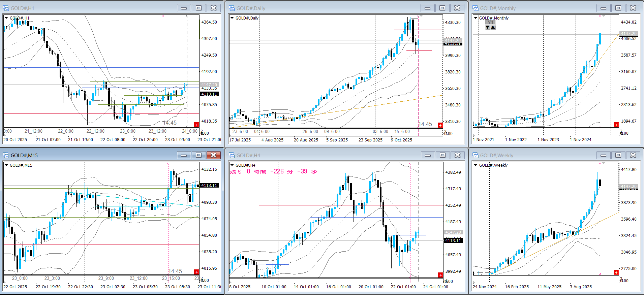Click the red plus icon in M15 chart
This screenshot has height=295, width=644.
point(196,272)
